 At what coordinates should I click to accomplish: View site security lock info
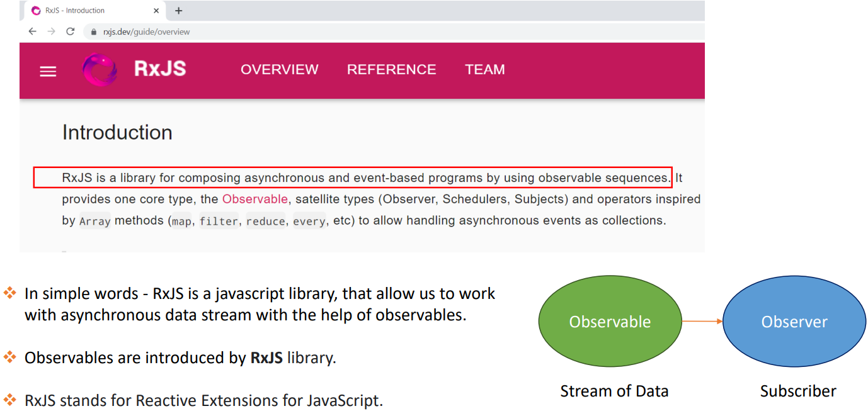click(94, 31)
